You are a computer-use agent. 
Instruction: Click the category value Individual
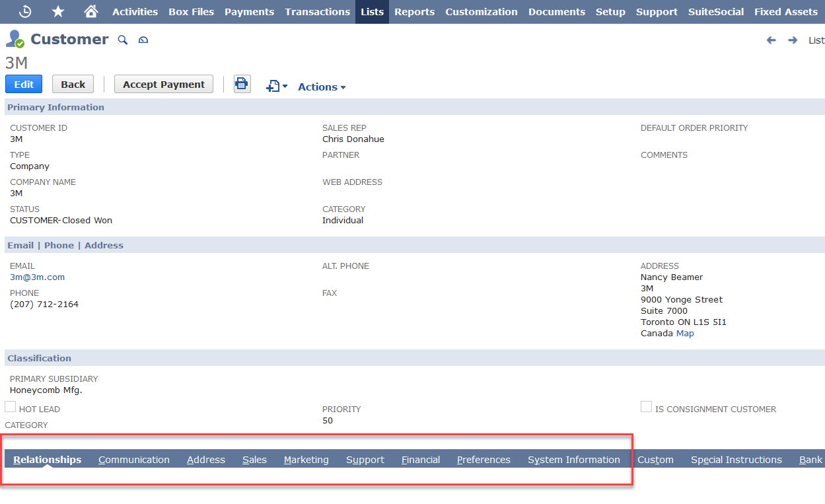343,221
